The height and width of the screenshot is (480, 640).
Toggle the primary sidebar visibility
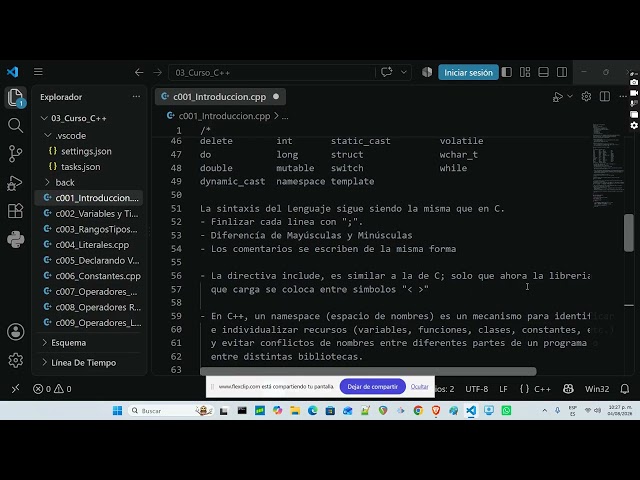[507, 72]
